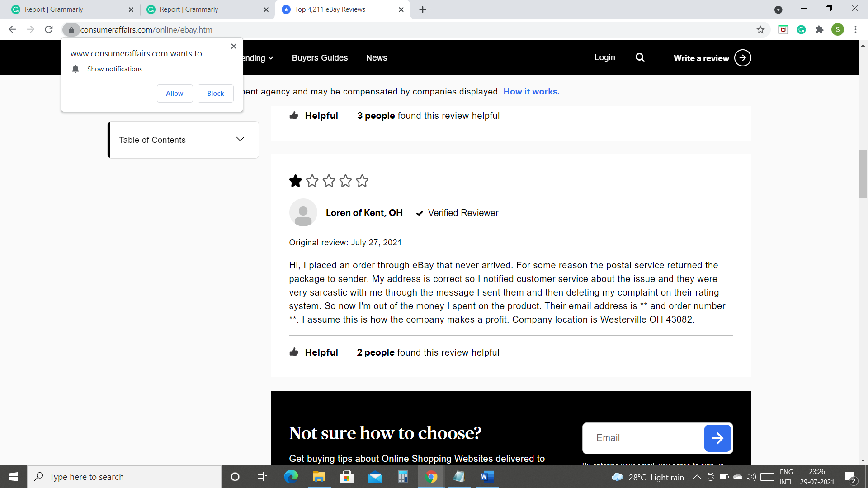Click the touch keyboard tray icon
Screen dimensions: 868x488
tap(767, 477)
